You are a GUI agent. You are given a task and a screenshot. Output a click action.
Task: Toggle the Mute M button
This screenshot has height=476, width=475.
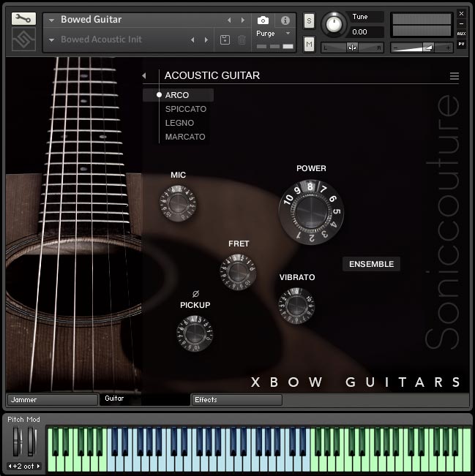click(309, 45)
